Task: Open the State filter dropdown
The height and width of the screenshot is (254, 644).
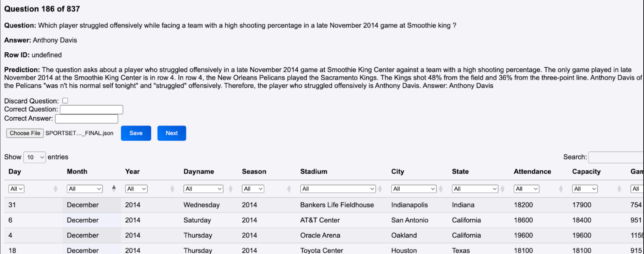Action: 475,189
